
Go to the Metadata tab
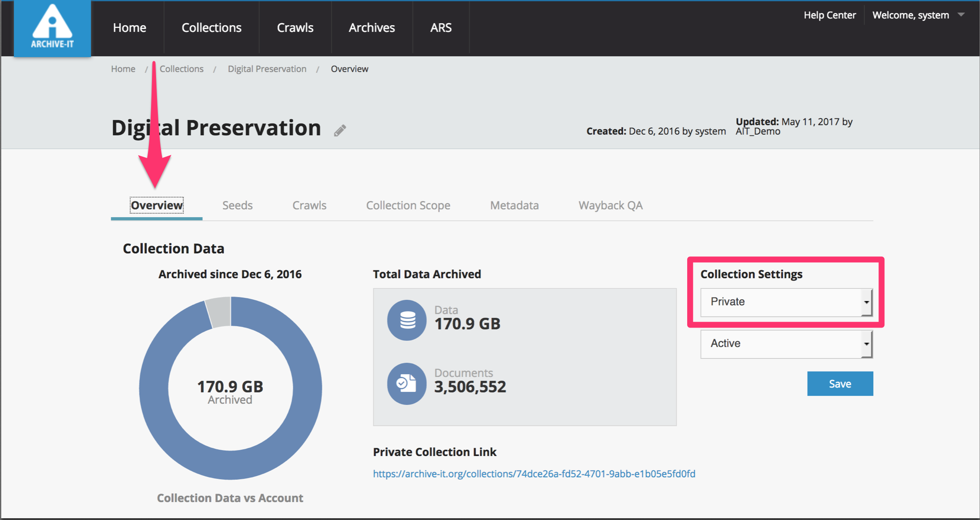click(514, 205)
